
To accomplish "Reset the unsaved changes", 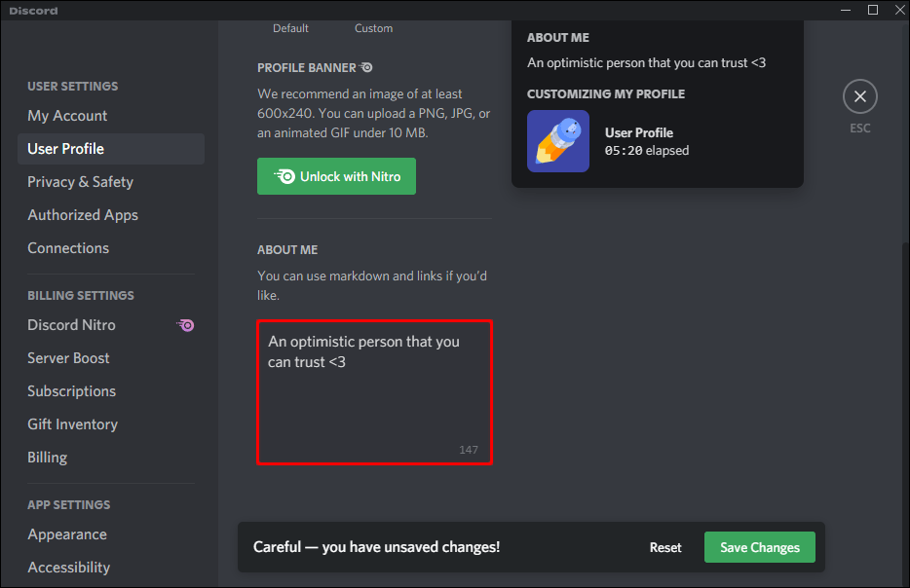I will pyautogui.click(x=665, y=547).
